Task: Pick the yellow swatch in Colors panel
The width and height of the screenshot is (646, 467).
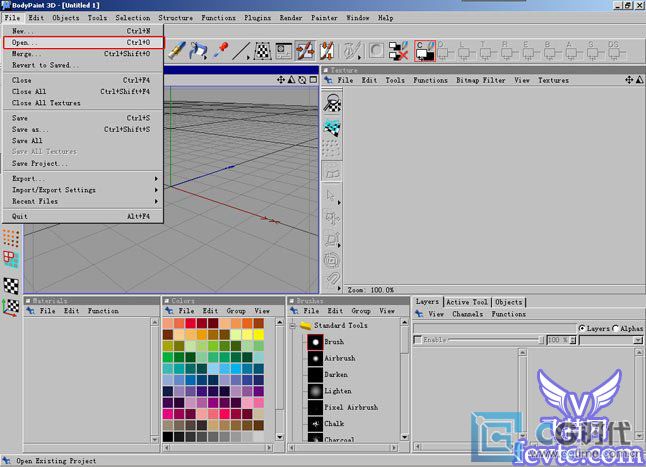Action: (x=258, y=334)
